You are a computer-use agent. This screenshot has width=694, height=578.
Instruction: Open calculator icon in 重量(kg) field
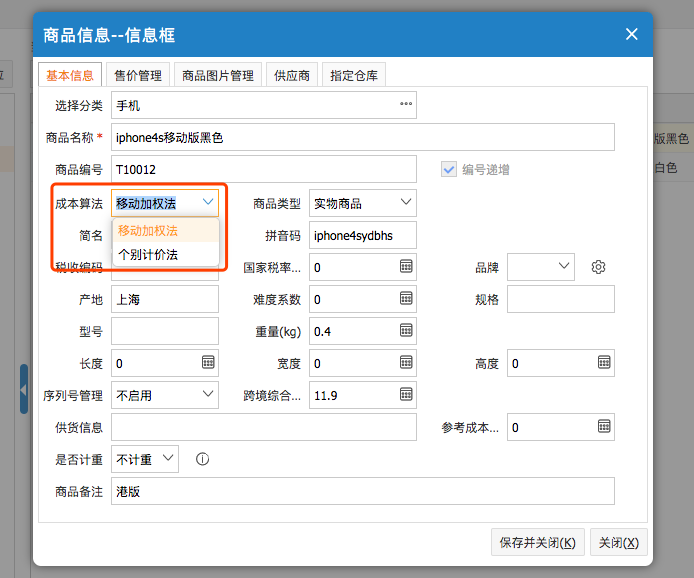(x=406, y=331)
